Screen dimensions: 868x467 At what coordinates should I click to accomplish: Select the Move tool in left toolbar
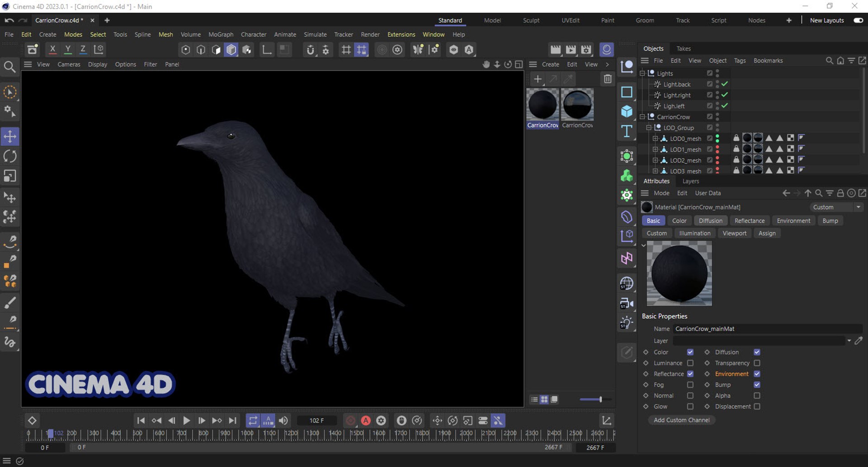pyautogui.click(x=10, y=136)
